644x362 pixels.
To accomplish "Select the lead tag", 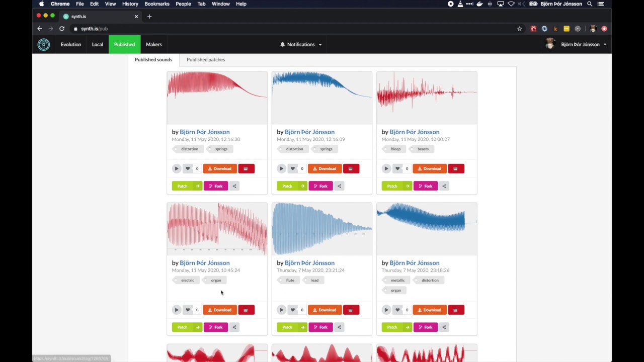I will coord(314,280).
